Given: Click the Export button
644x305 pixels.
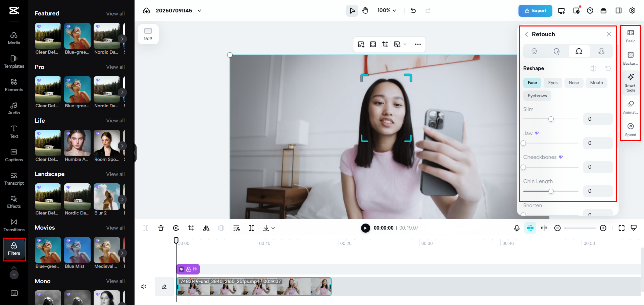Looking at the screenshot, I should pos(535,10).
